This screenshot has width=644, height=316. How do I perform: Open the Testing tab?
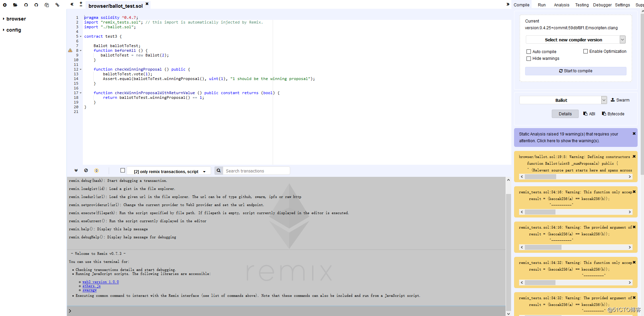tap(582, 5)
